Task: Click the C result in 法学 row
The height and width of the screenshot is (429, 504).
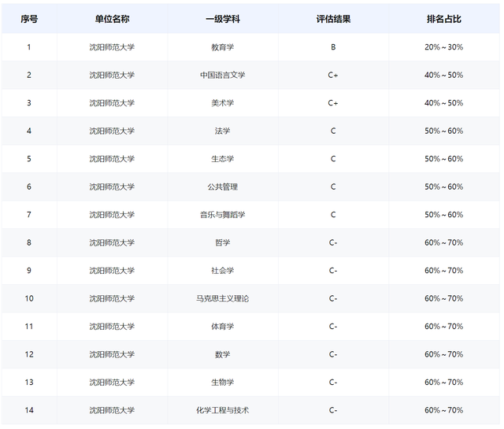Action: pos(333,131)
